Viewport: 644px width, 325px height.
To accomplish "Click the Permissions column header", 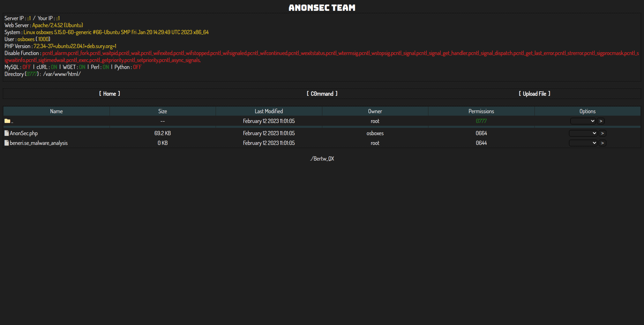I will (481, 111).
